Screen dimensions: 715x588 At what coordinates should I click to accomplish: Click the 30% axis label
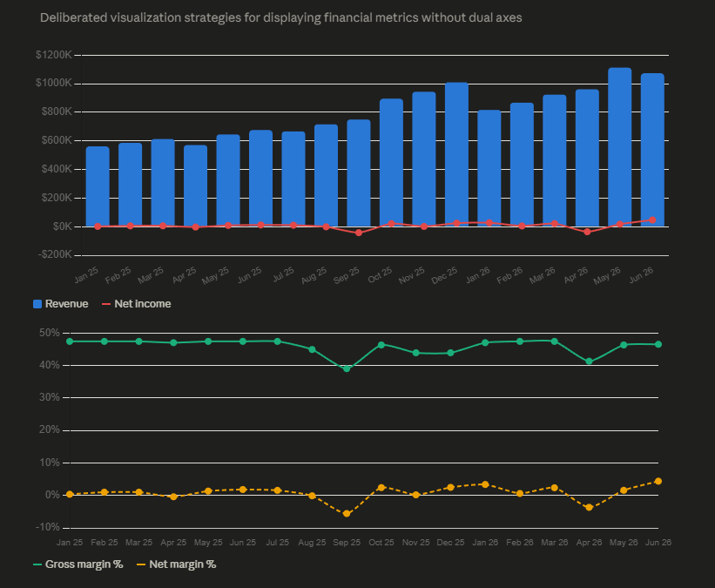pos(50,397)
